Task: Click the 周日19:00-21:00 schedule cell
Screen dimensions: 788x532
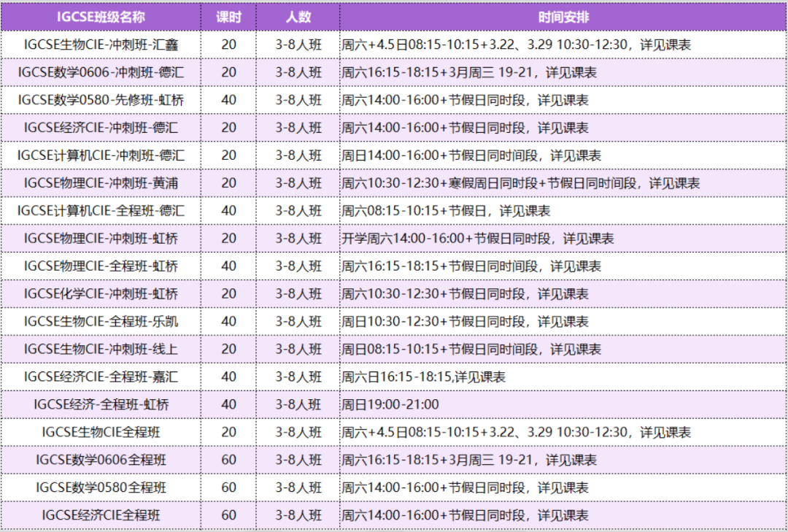Action: 390,405
